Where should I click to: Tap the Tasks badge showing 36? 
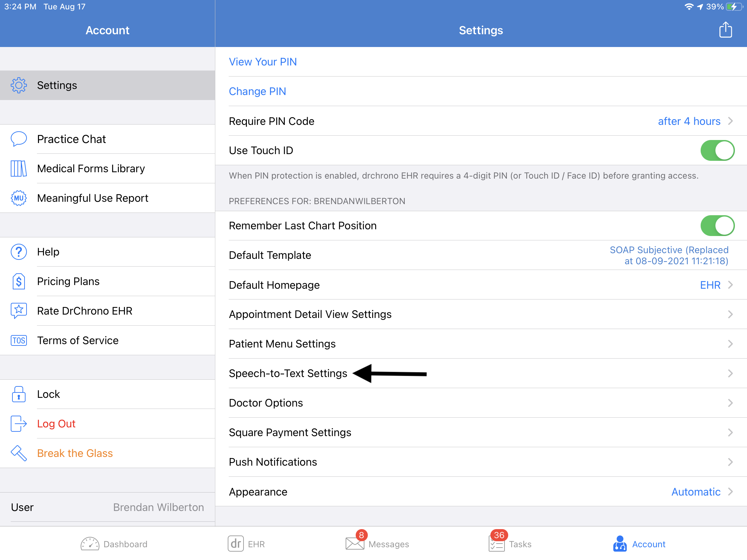click(499, 535)
